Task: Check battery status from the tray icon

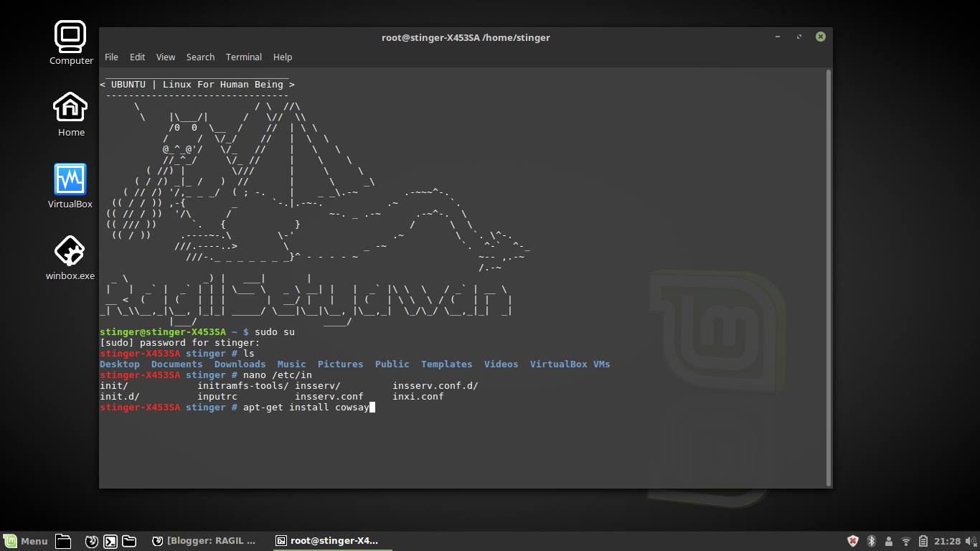Action: point(923,540)
